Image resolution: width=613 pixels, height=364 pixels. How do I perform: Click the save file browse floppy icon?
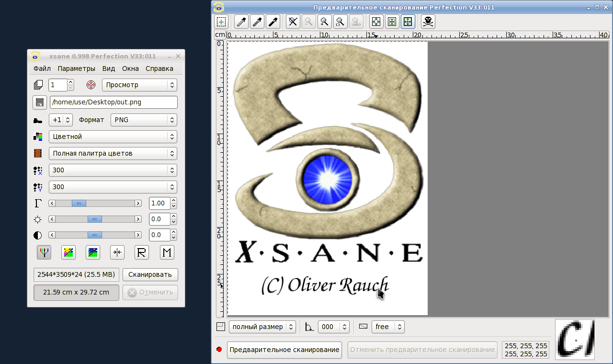tap(39, 102)
